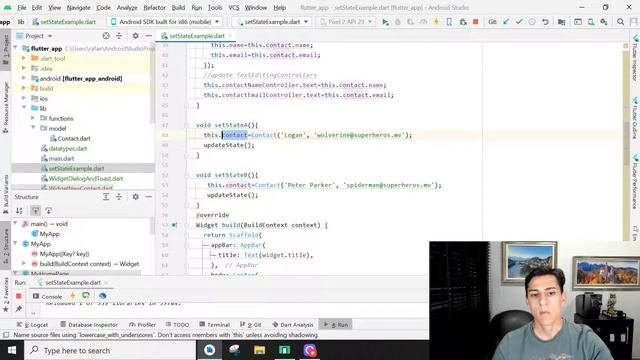Screen dimensions: 640x360
Task: Switch to the Dart Analysis tab
Action: point(293,324)
